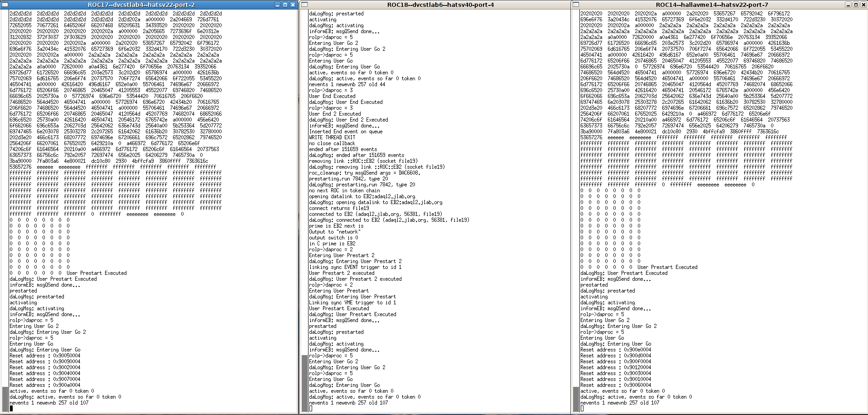Viewport: 868px width, 415px height.
Task: Click 'Reset address : 0x90030004' in ROC14
Action: coord(616,373)
